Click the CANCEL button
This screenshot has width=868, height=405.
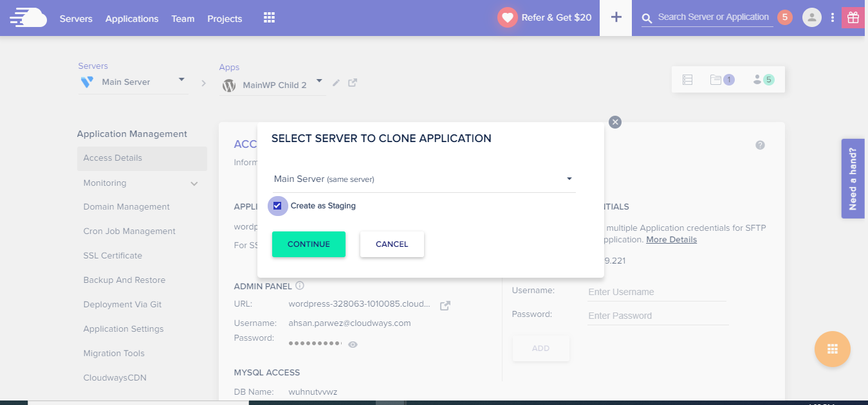click(392, 244)
